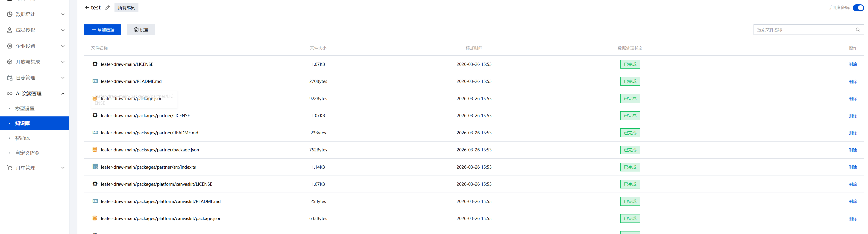Select 自定义指令 in the sidebar

27,153
